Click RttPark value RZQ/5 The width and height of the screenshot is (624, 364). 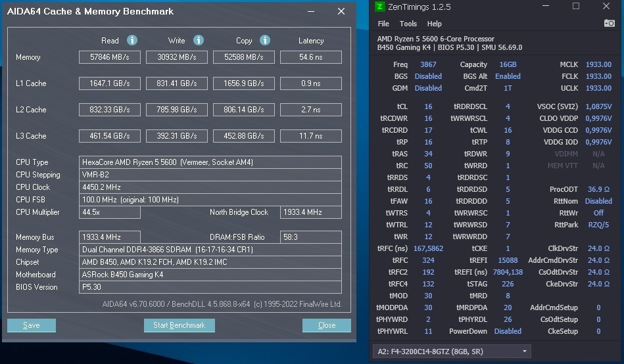598,225
